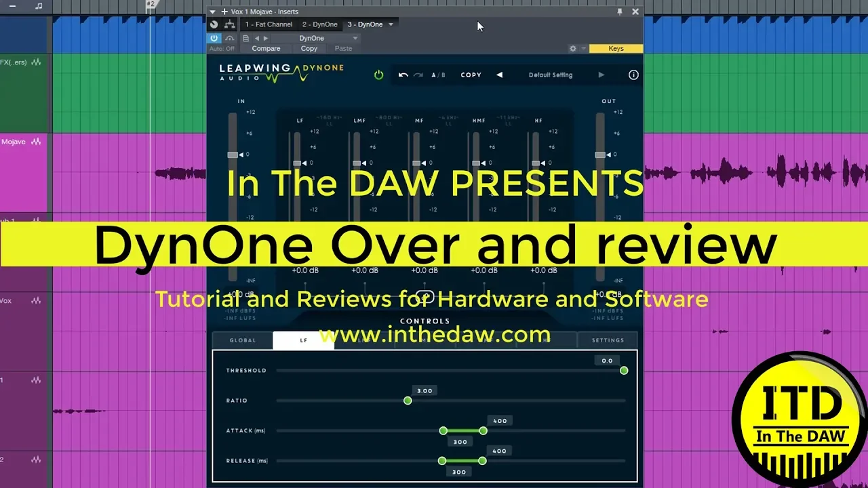Screen dimensions: 868x488
Task: Click the Studio One Copy button
Action: click(x=309, y=49)
